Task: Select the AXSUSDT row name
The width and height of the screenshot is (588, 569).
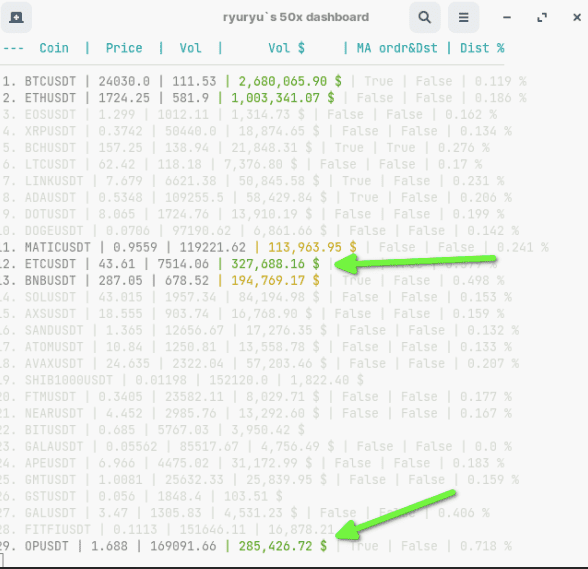Action: (50, 314)
